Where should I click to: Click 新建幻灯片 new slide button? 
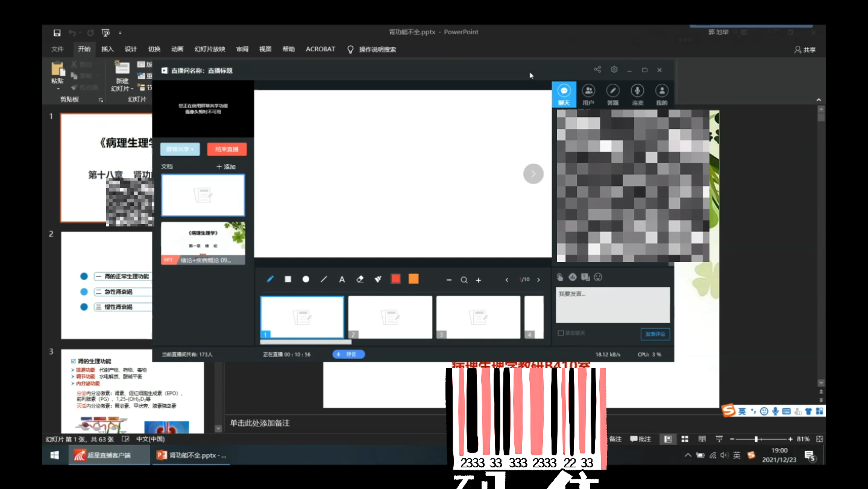pos(122,77)
